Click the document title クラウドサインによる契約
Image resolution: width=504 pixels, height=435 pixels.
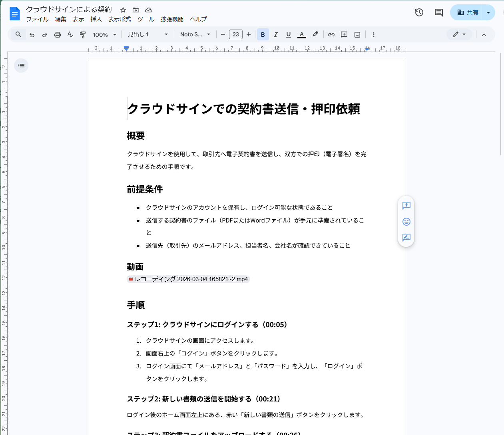[x=69, y=10]
